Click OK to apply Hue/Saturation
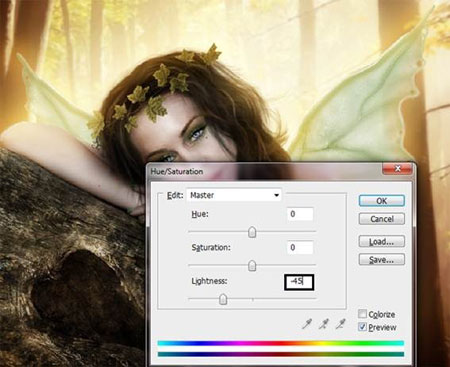 (382, 201)
